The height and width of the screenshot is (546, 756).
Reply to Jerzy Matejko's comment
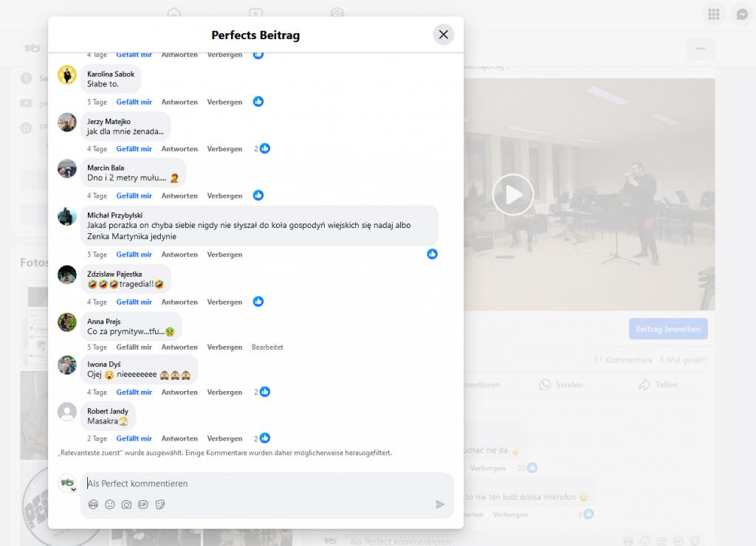click(179, 149)
